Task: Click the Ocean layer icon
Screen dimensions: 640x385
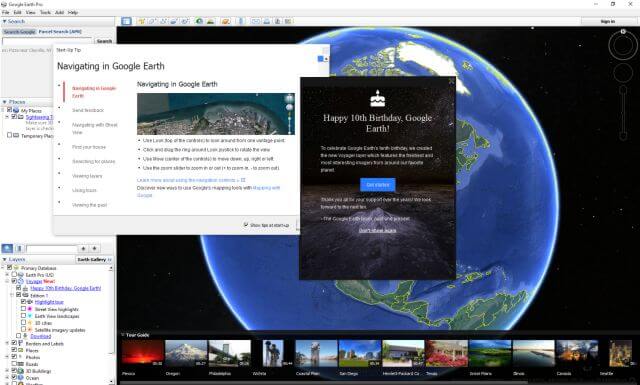Action: coord(21,378)
